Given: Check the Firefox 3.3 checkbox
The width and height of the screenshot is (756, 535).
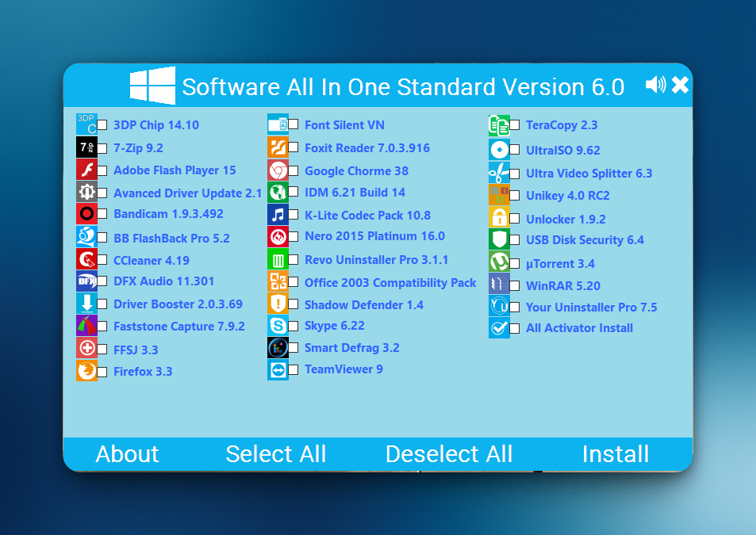Looking at the screenshot, I should [102, 372].
